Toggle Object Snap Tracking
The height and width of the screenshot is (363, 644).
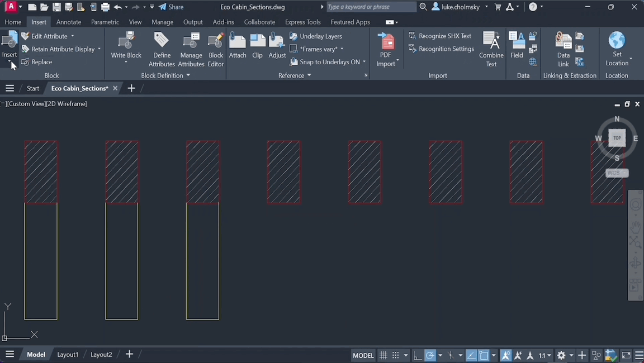coord(471,355)
